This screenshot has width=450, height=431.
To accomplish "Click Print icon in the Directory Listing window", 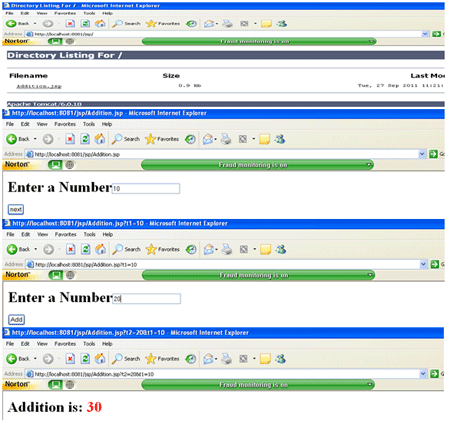I will [228, 24].
